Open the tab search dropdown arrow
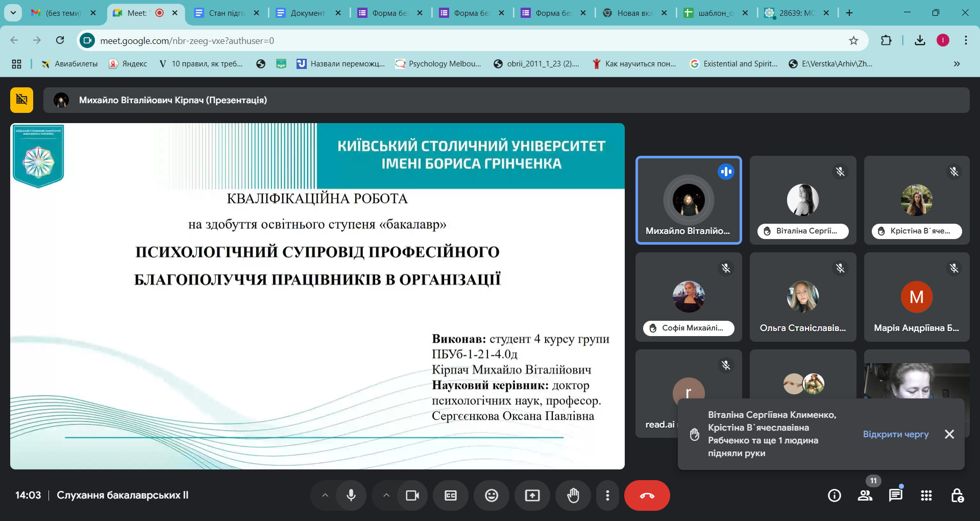 coord(13,13)
